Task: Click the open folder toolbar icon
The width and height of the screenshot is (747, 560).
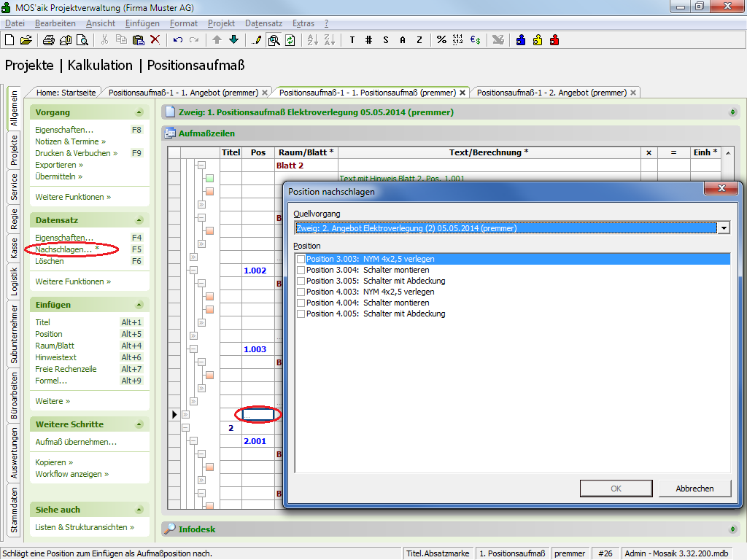Action: coord(26,39)
